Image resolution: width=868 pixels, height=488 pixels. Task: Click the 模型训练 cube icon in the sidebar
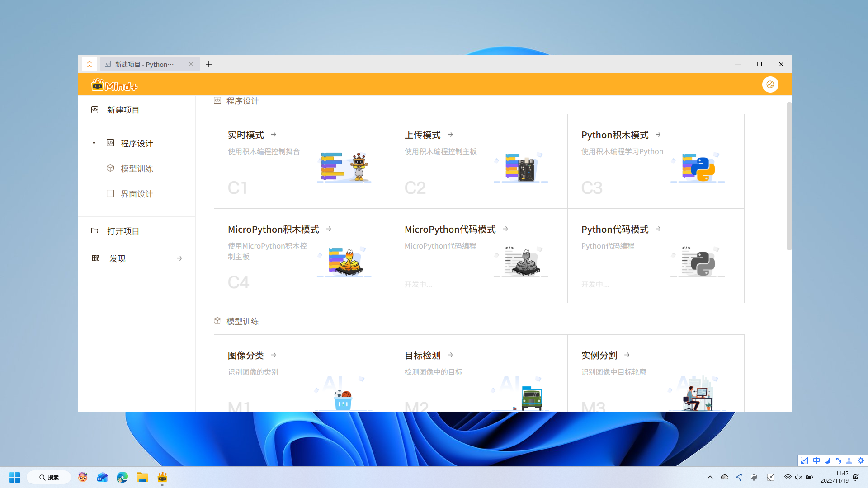(110, 168)
